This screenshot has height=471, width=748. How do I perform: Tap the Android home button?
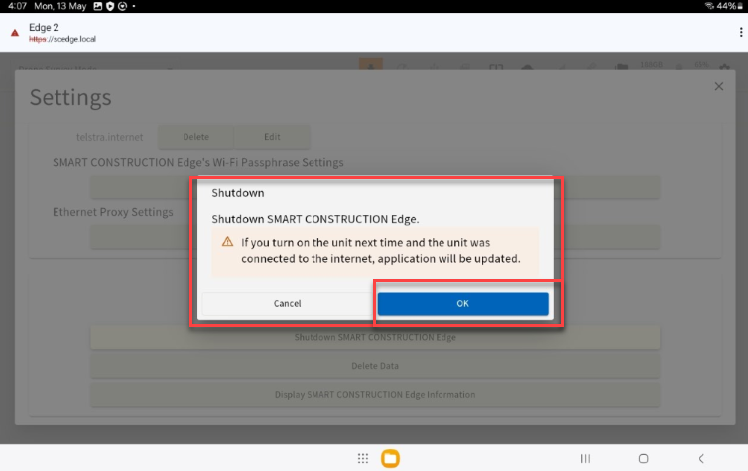643,459
